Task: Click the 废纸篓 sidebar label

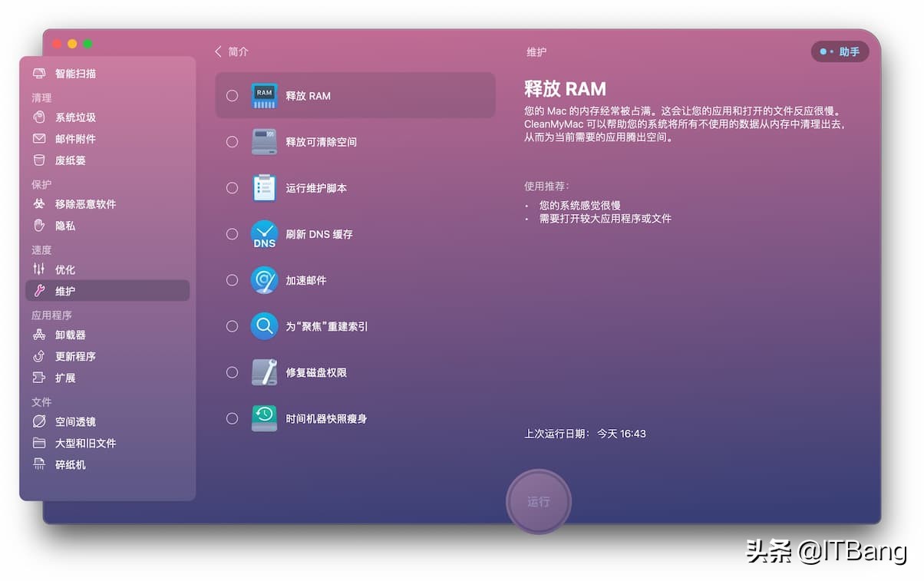Action: pyautogui.click(x=71, y=160)
